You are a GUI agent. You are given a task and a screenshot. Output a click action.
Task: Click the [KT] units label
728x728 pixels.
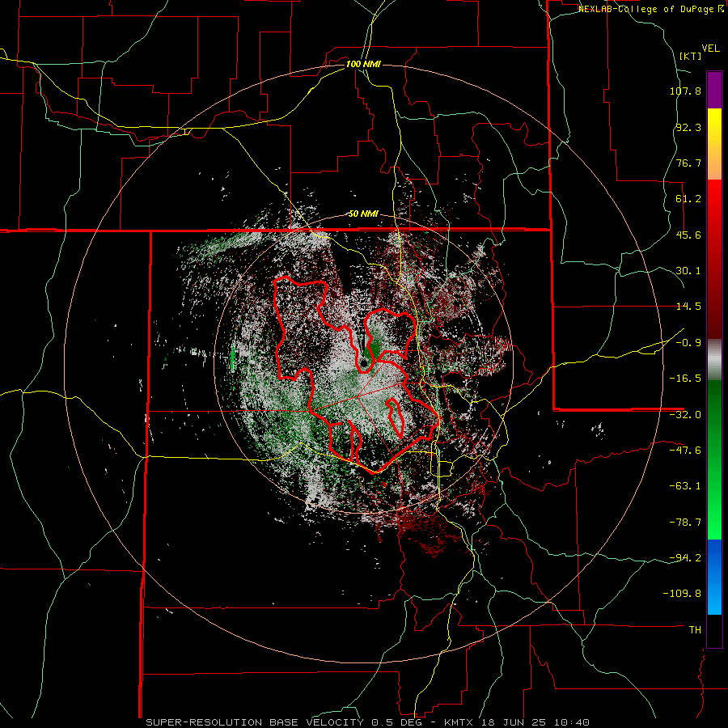coord(690,56)
